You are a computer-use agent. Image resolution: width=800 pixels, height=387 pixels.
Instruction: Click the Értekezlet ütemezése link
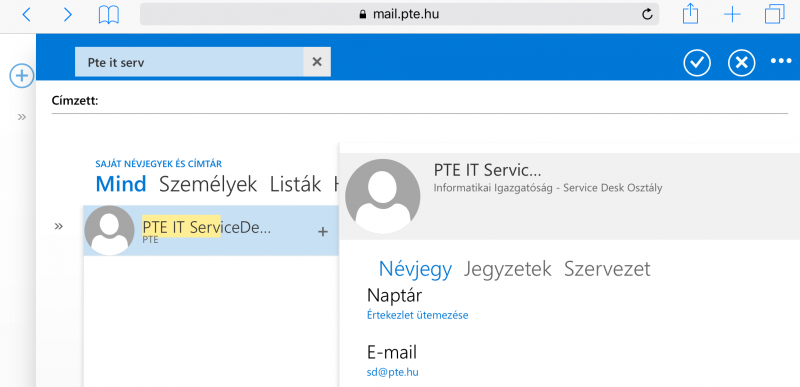pos(417,315)
